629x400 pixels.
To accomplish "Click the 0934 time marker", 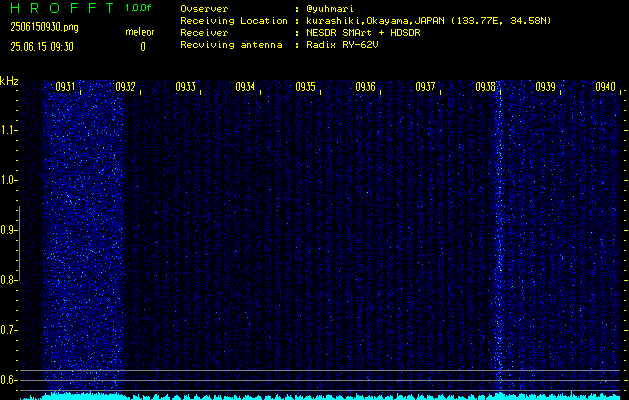I will click(245, 87).
